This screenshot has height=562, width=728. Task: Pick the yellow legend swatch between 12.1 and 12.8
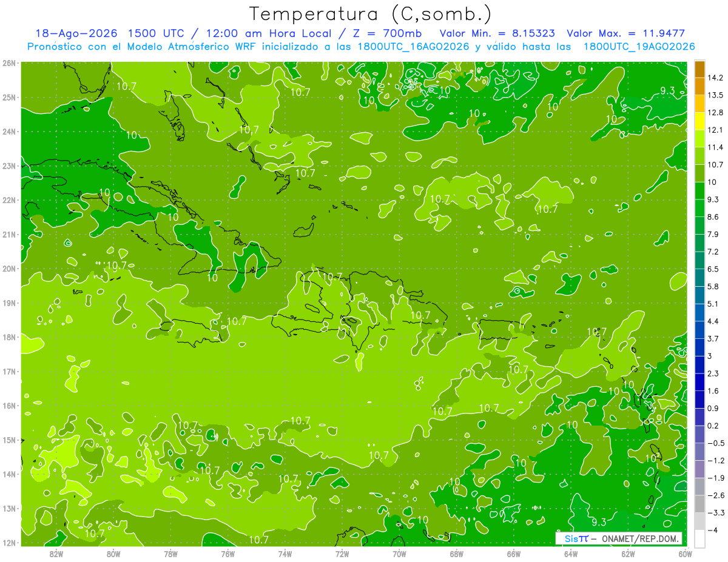pyautogui.click(x=699, y=121)
